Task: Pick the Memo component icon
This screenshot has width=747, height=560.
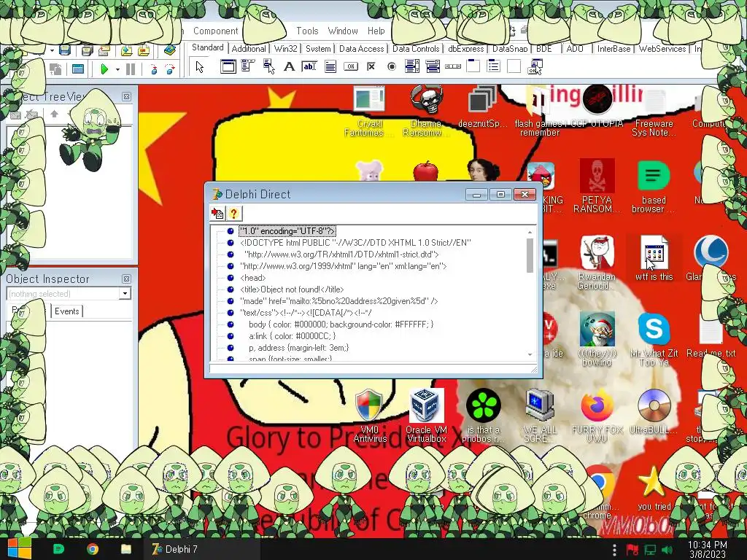Action: coord(330,66)
